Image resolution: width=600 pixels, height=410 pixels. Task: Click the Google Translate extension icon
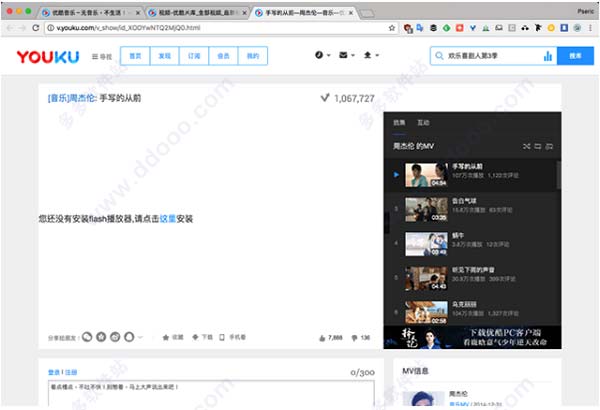pos(420,28)
